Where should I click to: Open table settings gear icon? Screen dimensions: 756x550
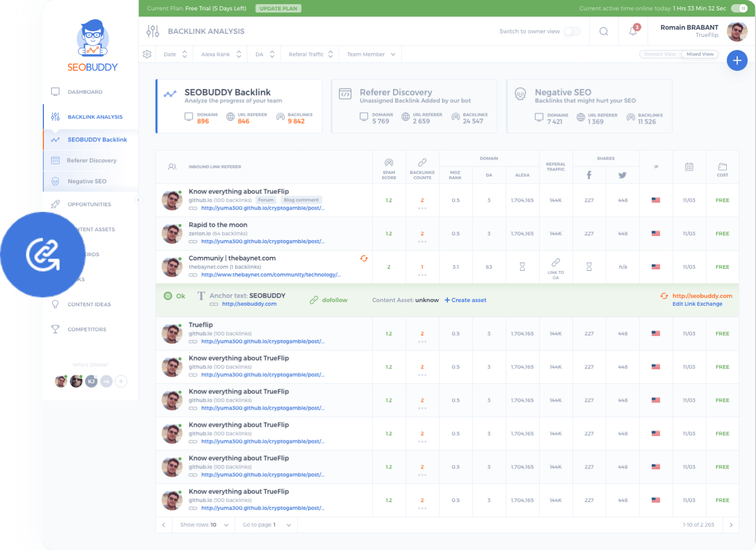147,54
